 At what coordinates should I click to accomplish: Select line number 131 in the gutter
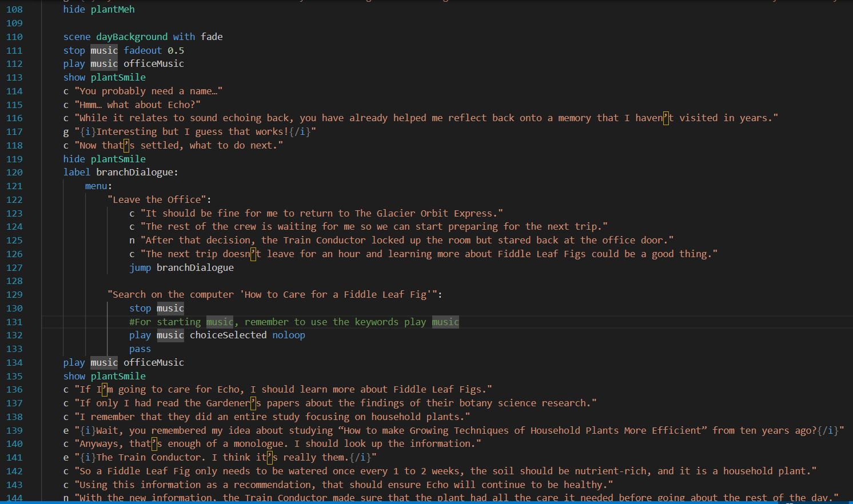click(x=15, y=322)
